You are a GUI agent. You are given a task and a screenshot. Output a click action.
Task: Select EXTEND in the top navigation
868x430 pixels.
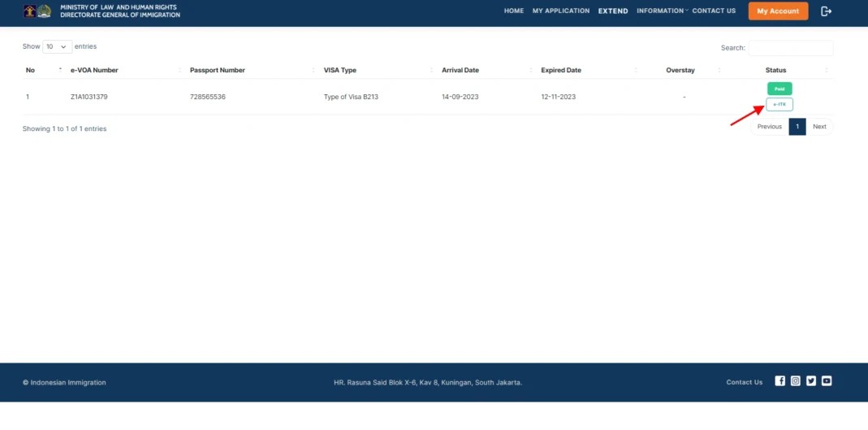[613, 11]
